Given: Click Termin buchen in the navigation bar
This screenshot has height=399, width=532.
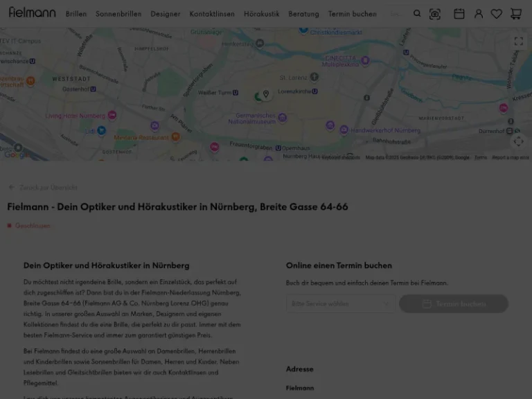Looking at the screenshot, I should pos(352,14).
